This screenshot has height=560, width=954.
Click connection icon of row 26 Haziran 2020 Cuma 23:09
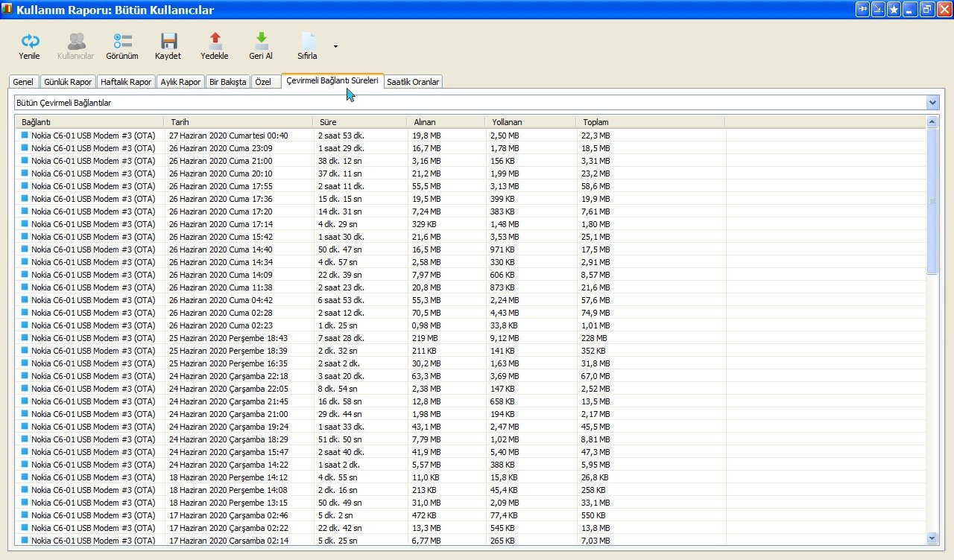click(x=25, y=148)
